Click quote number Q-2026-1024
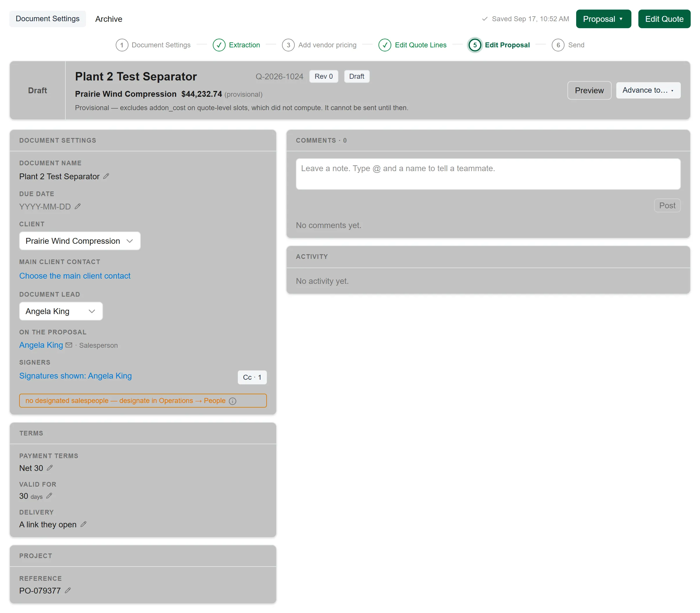Screen dimensions: 700x613 pos(279,76)
